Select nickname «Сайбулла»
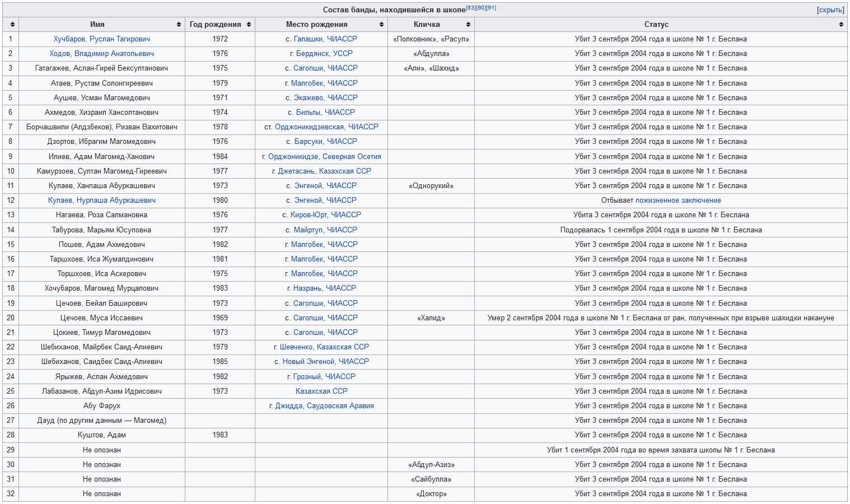This screenshot has height=504, width=850. click(x=431, y=479)
